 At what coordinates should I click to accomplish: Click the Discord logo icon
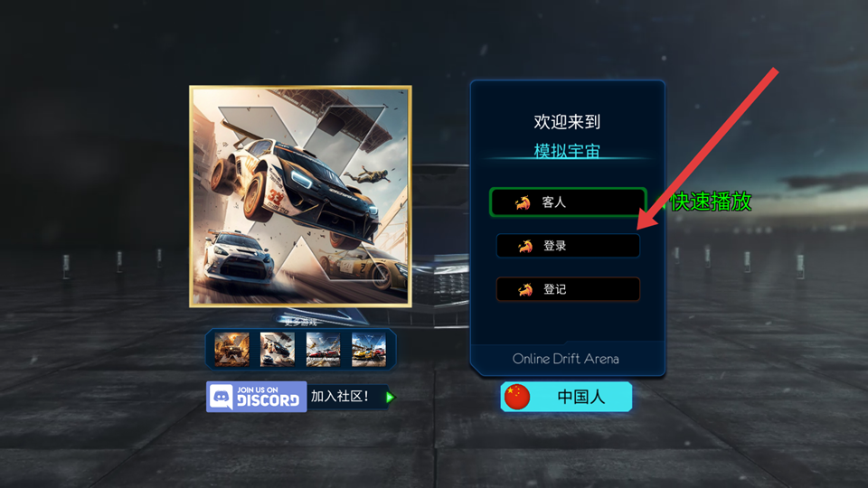(222, 397)
